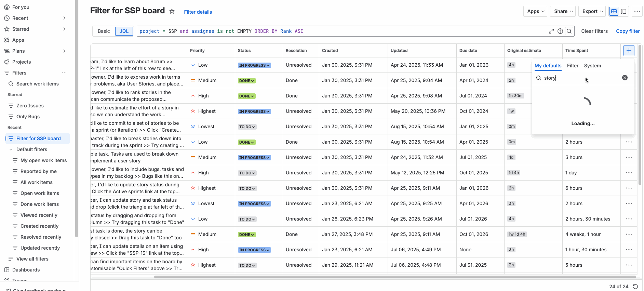This screenshot has height=291, width=644.
Task: Switch to JQL search mode
Action: coord(124,31)
